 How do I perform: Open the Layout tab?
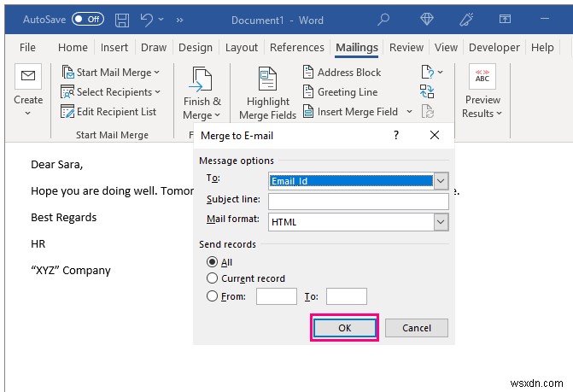(x=241, y=48)
